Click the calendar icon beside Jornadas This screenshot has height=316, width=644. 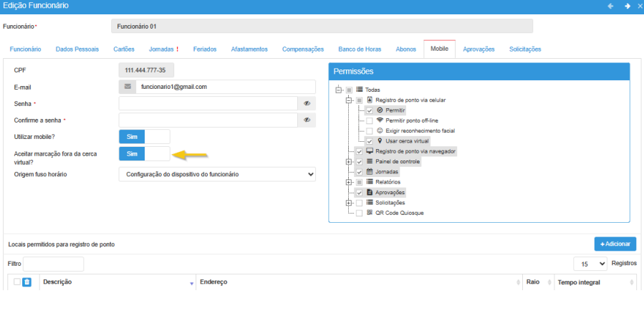(370, 172)
